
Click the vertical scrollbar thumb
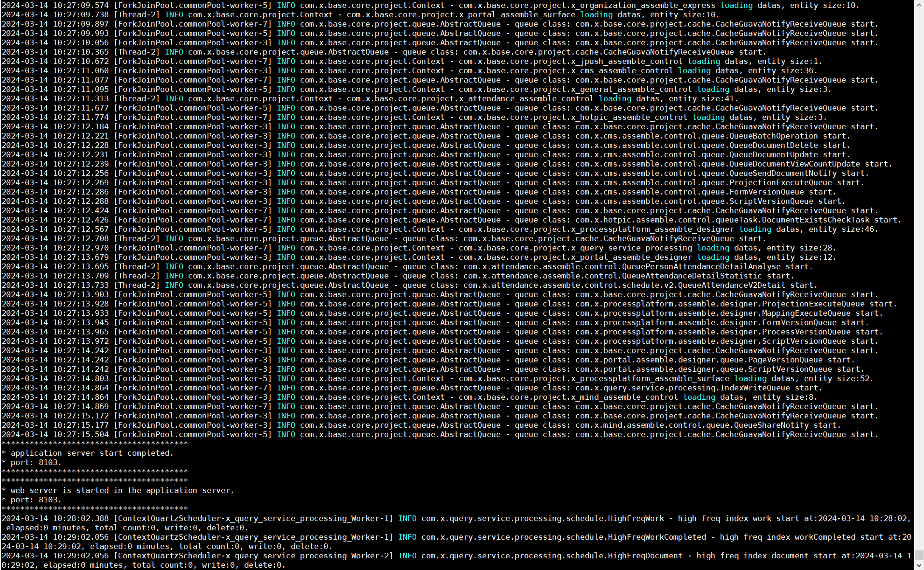[x=919, y=555]
